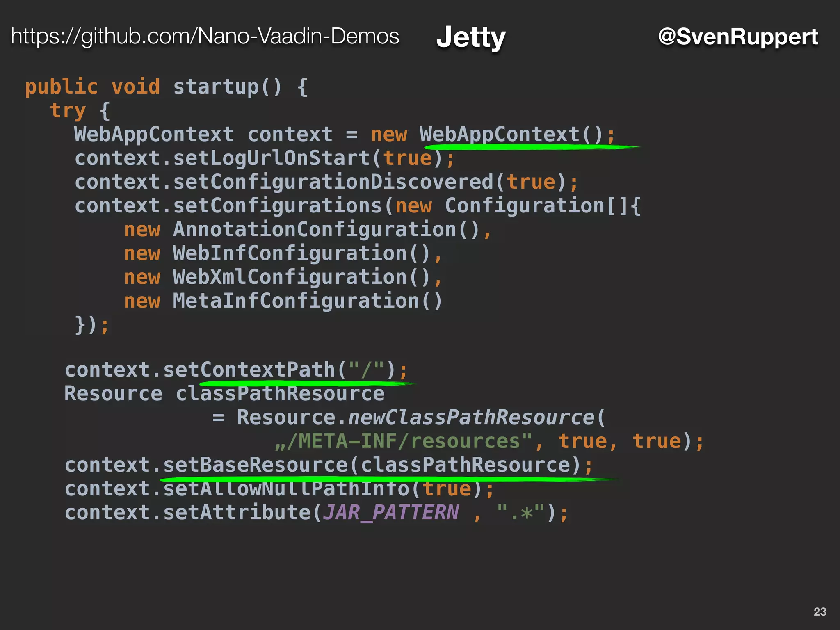
Task: Click the underlined setBaseResource call
Action: tap(255, 465)
